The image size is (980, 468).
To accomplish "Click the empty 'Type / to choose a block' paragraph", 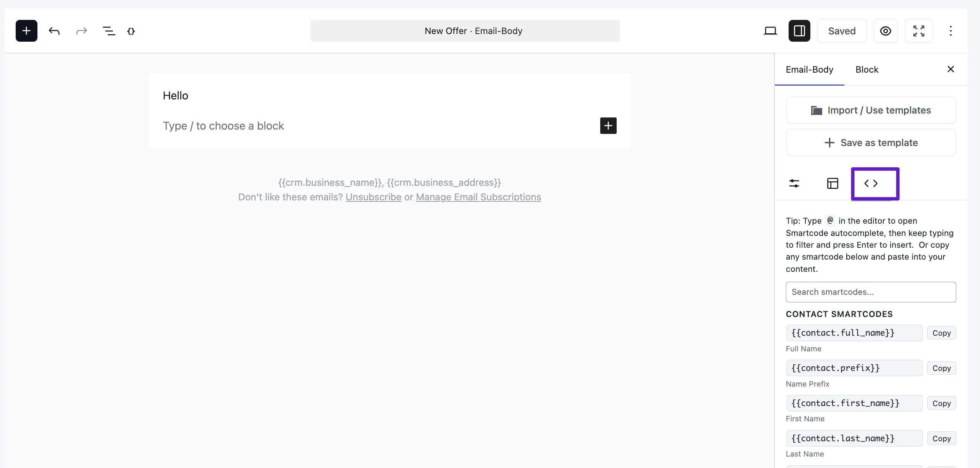I will click(x=224, y=126).
